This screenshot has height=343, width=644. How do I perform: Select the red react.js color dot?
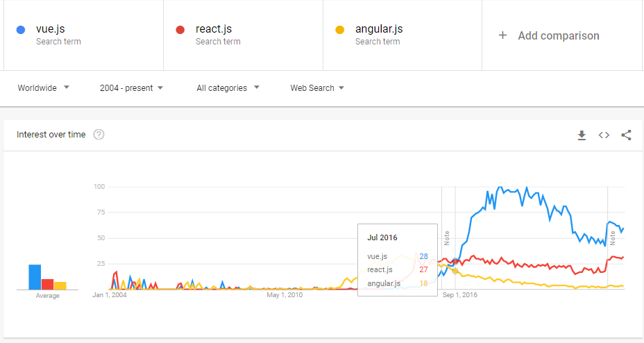click(x=180, y=30)
